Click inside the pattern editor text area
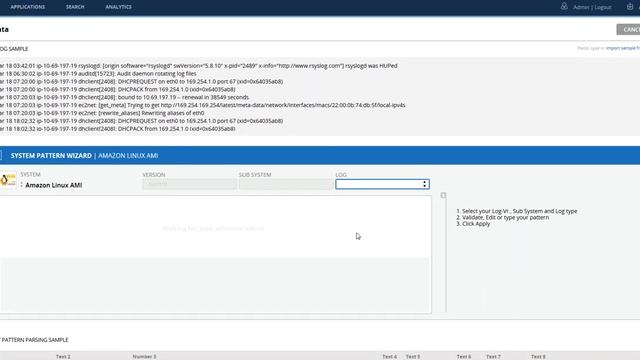Screen dimensions: 640x360 click(x=215, y=227)
